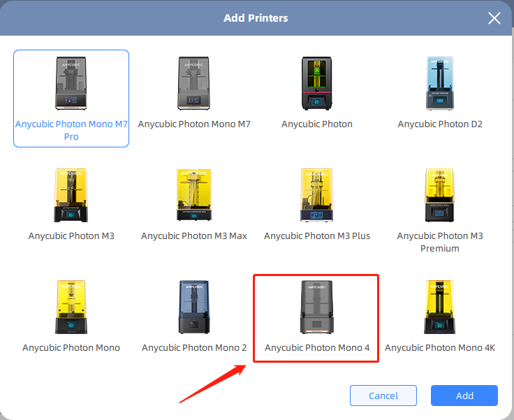The width and height of the screenshot is (514, 420).
Task: Click the 'Anycubic Photon Mono 4' label text
Action: coord(317,348)
